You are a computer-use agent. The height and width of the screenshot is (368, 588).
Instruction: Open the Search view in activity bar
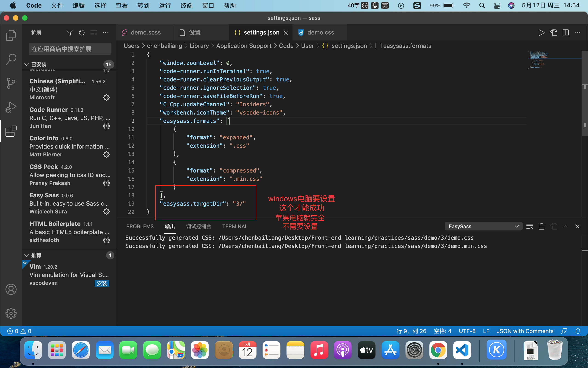[x=11, y=59]
